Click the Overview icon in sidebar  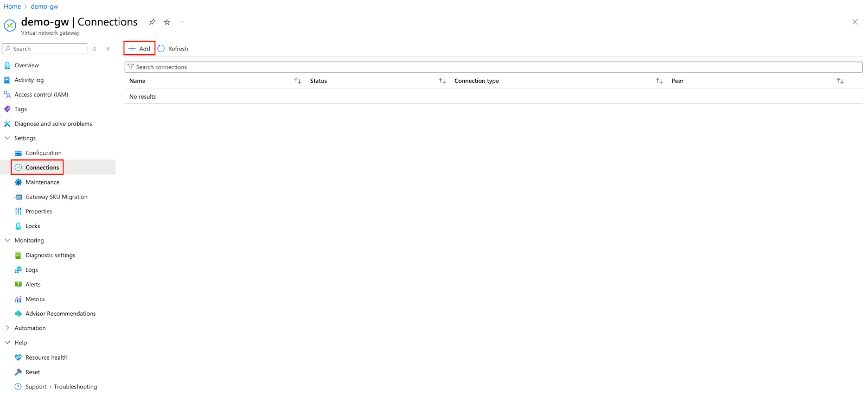[7, 65]
